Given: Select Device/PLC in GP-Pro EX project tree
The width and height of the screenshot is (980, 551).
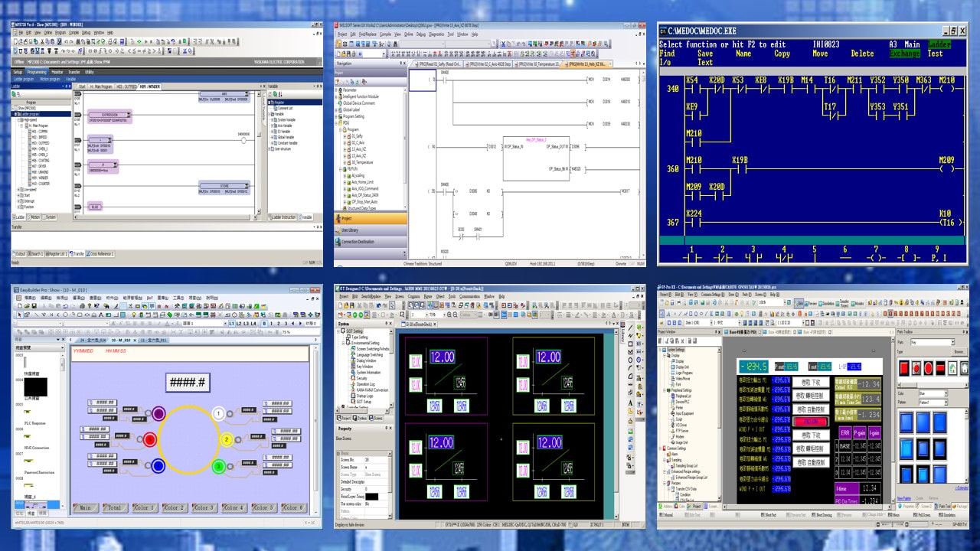Looking at the screenshot, I should click(679, 400).
